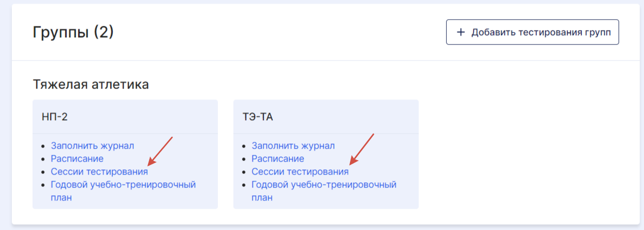Open 'Сессии тестирования' for group НП-2
This screenshot has height=230, width=644.
point(99,171)
